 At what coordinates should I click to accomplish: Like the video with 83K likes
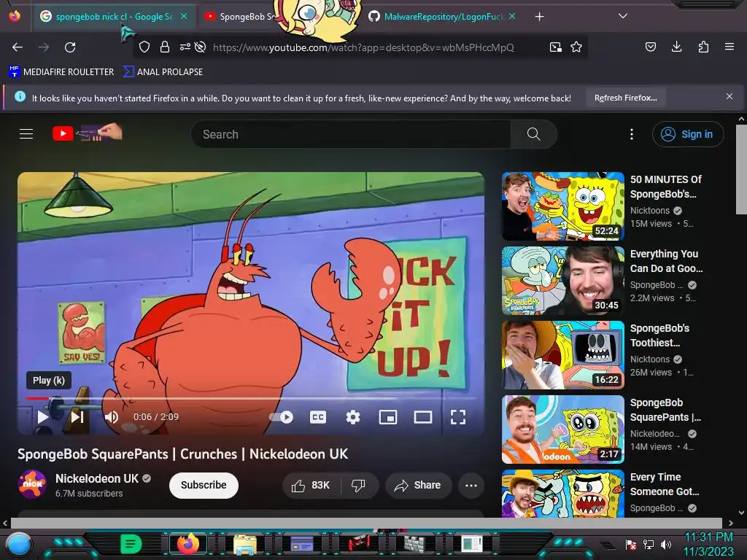[x=311, y=485]
